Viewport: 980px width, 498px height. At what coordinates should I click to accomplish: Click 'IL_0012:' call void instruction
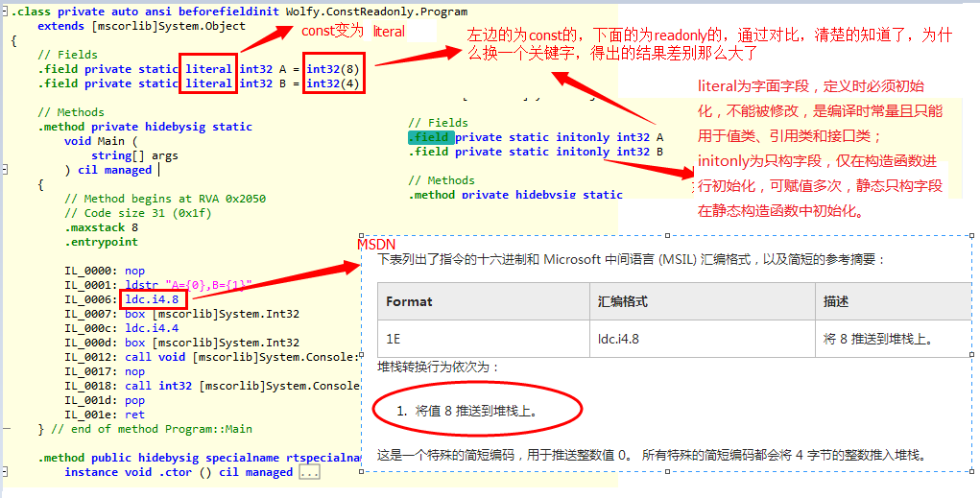[x=212, y=357]
